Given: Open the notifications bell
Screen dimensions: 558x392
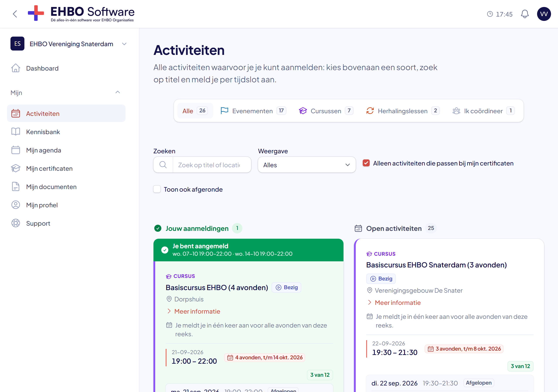Looking at the screenshot, I should coord(525,14).
